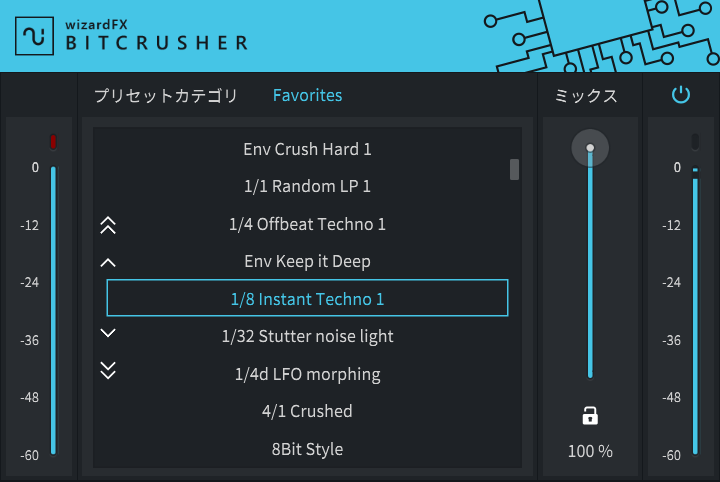Select the 1/1 Random LP 1 preset
This screenshot has width=720, height=482.
(x=307, y=186)
